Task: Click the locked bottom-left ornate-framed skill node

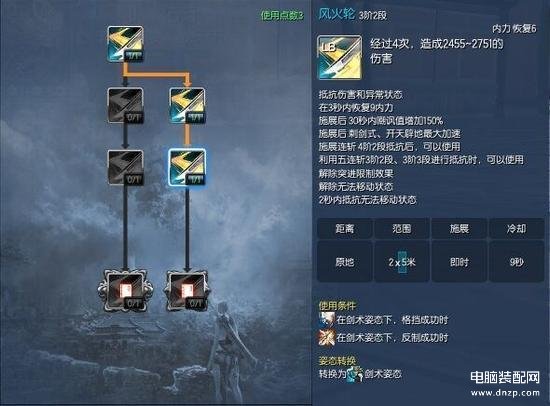Action: (126, 291)
